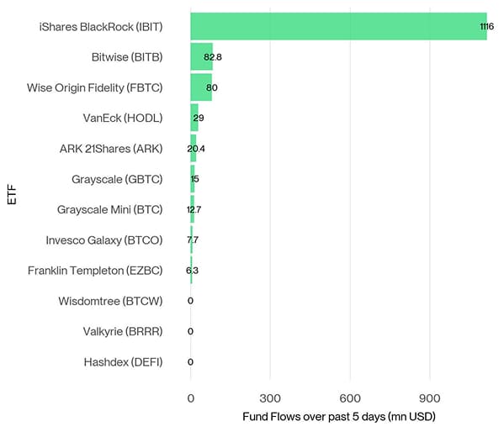Click the 12.7 value label
The height and width of the screenshot is (432, 504).
point(194,210)
